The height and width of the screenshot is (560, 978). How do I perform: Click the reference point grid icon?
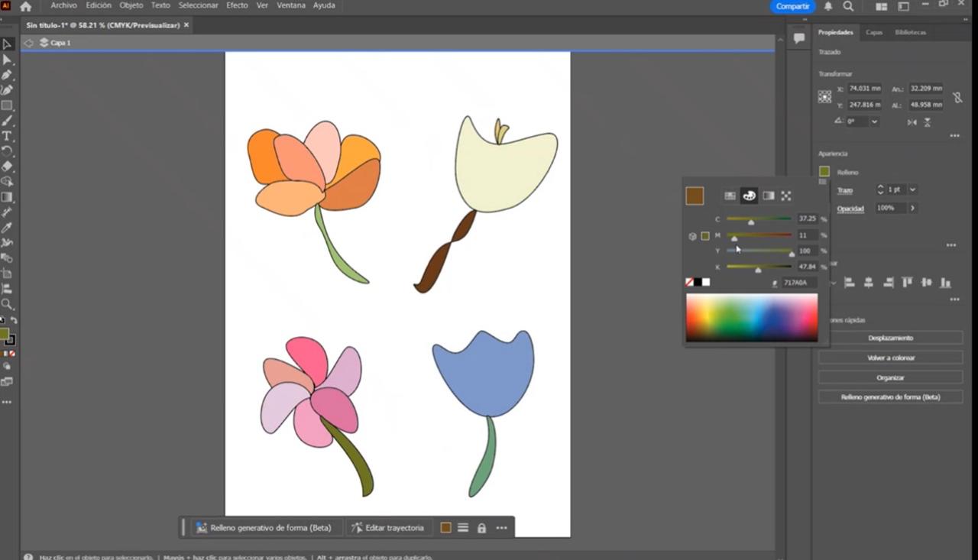(824, 97)
